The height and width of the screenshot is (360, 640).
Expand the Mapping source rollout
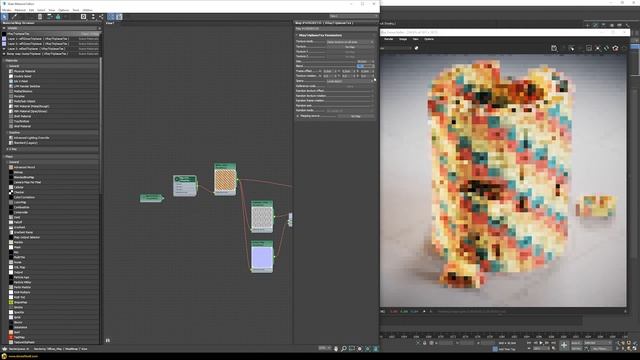[298, 116]
